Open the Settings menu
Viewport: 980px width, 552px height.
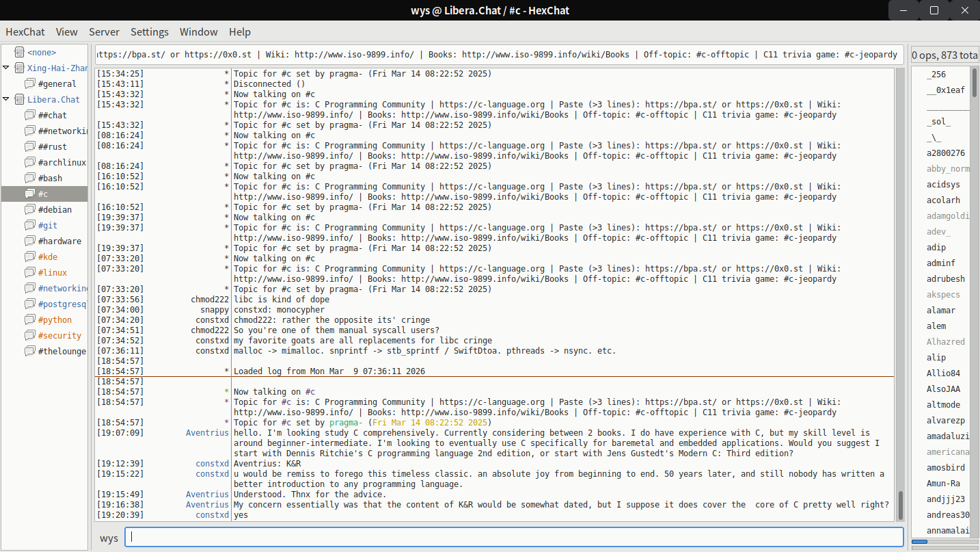149,32
